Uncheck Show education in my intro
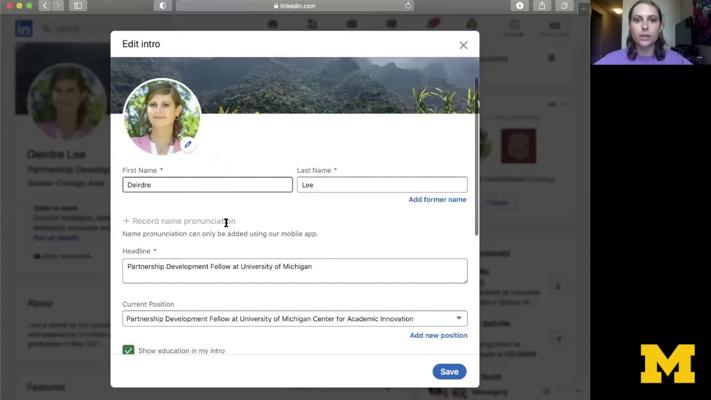711x400 pixels. (128, 351)
